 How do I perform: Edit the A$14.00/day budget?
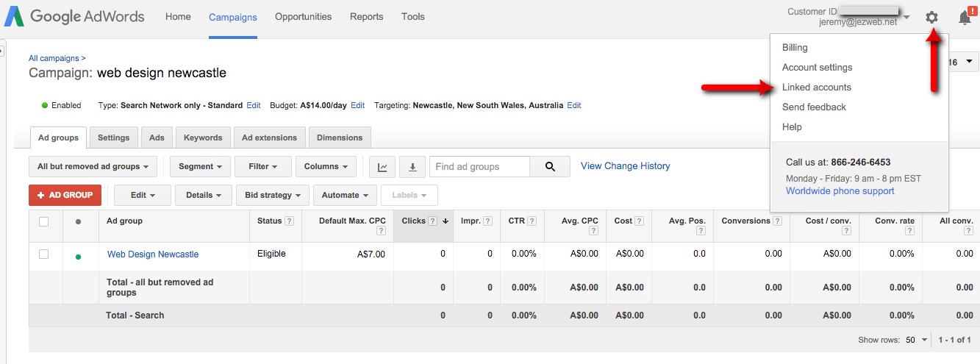point(358,106)
